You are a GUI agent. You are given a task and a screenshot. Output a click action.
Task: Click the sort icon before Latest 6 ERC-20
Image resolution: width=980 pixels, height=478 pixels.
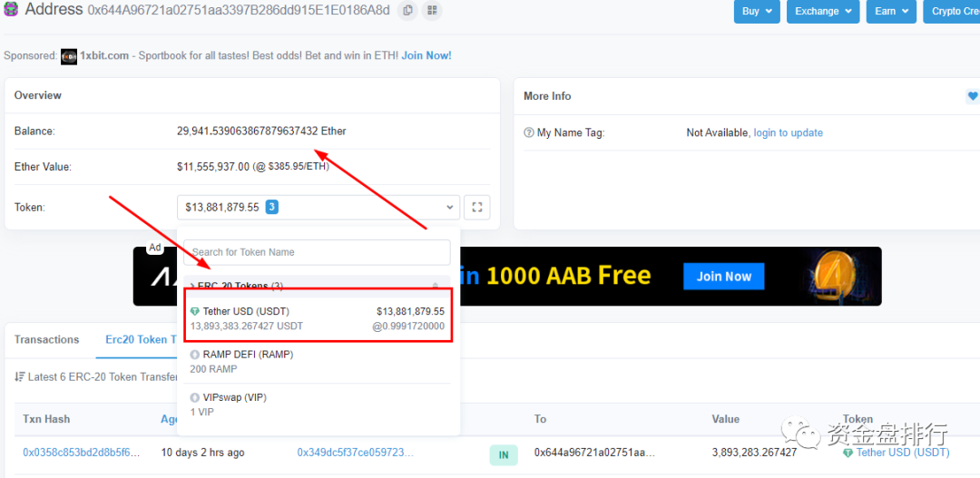pos(19,377)
